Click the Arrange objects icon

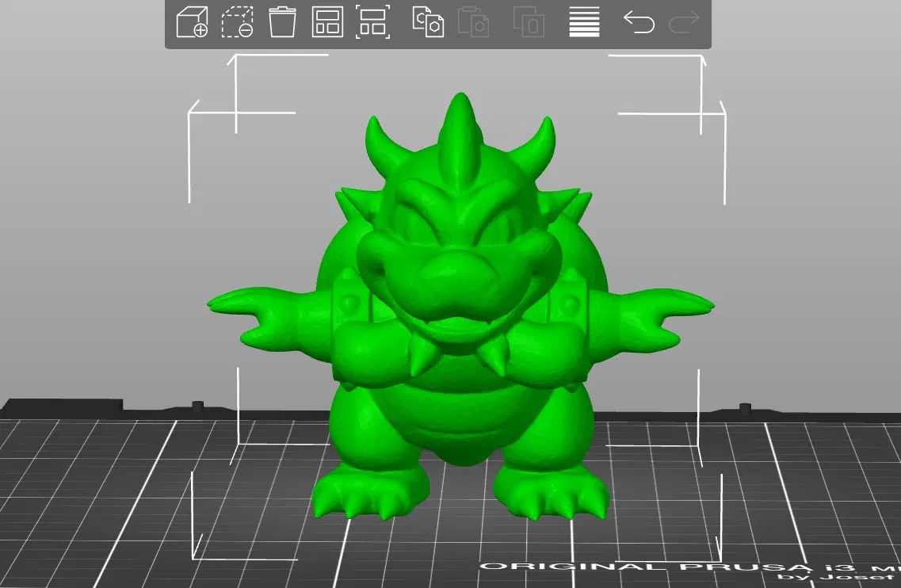click(x=327, y=22)
